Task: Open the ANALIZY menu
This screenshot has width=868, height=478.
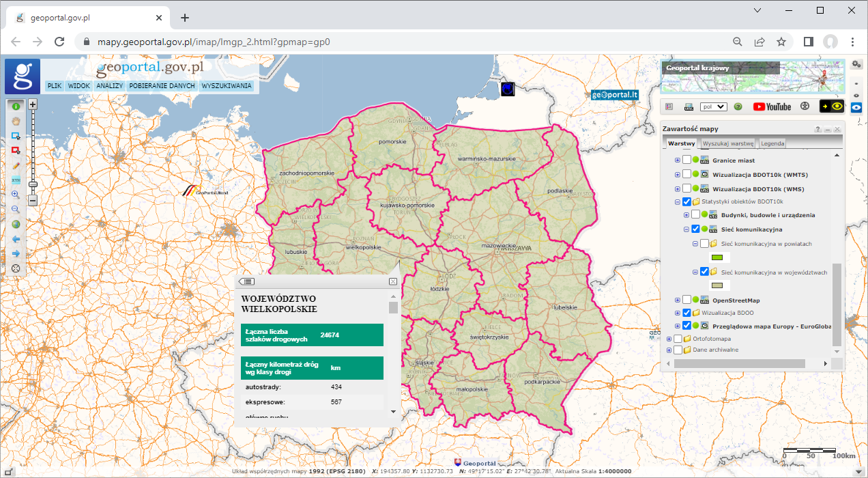Action: point(109,86)
